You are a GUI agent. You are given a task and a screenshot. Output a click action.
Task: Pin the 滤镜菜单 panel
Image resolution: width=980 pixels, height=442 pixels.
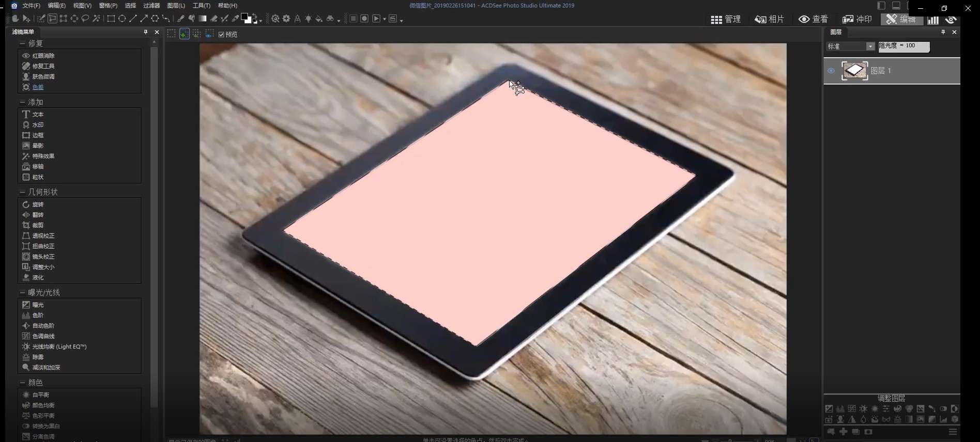point(146,32)
